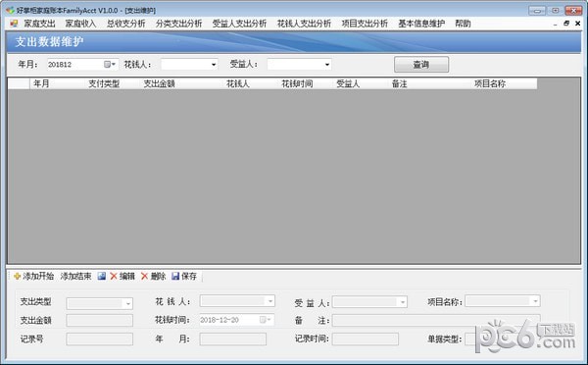Minimize the inner child window in menu bar
588x365 pixels.
pyautogui.click(x=555, y=24)
